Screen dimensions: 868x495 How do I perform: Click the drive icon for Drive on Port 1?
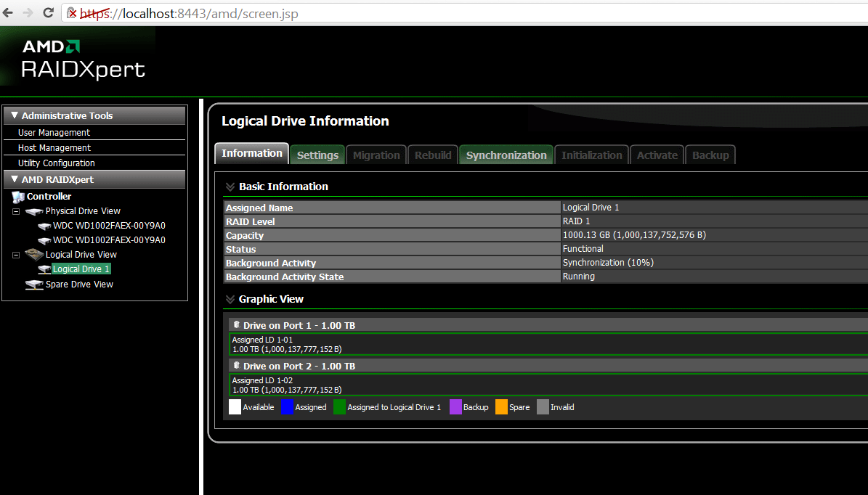tap(236, 324)
